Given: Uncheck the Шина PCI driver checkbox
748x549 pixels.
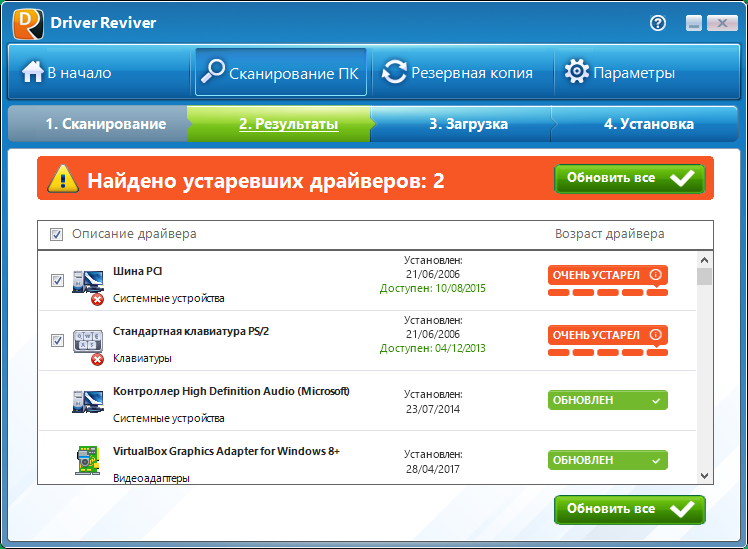Looking at the screenshot, I should (57, 280).
